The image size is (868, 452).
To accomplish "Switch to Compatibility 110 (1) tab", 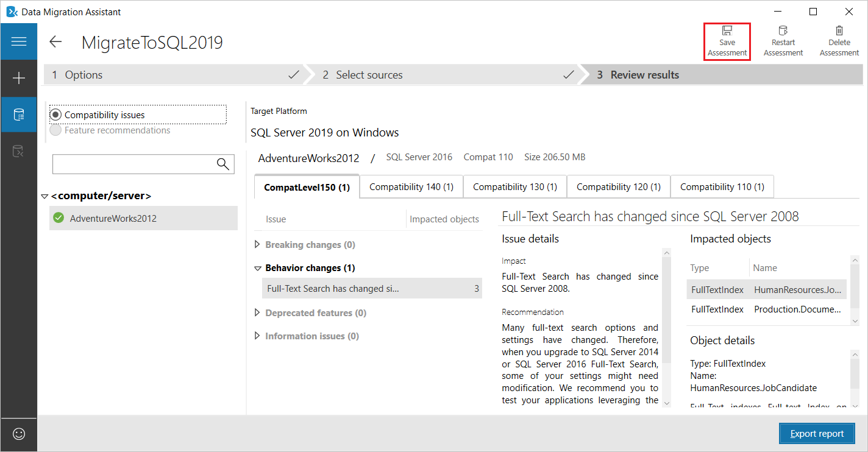I will [722, 187].
